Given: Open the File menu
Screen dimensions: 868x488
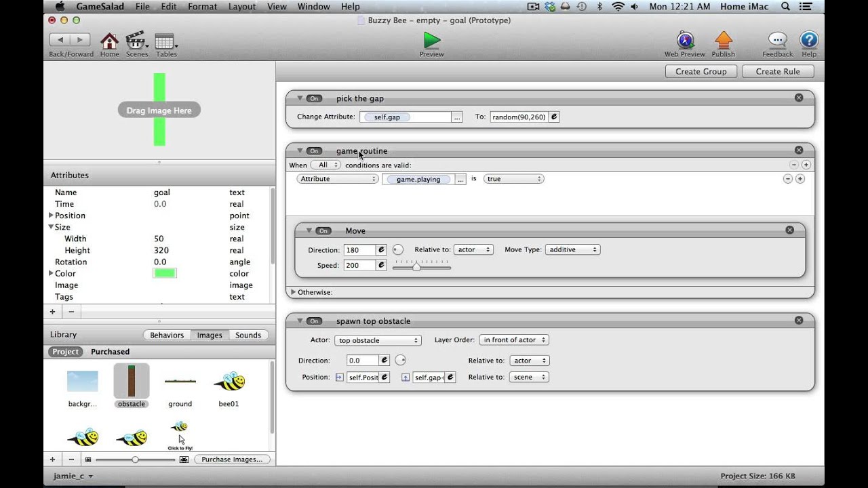Looking at the screenshot, I should click(142, 7).
